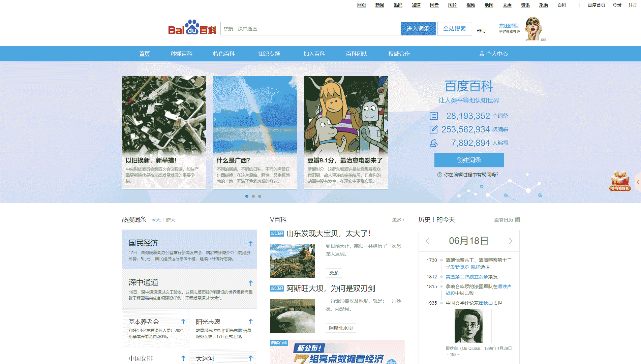Click 更多 link in V百科 section
Screen dimensions: 641x364
398,220
